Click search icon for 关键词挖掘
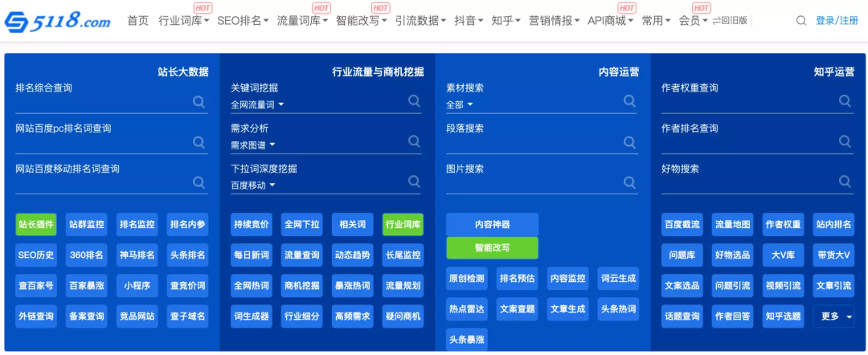Image resolution: width=868 pixels, height=355 pixels. [414, 100]
